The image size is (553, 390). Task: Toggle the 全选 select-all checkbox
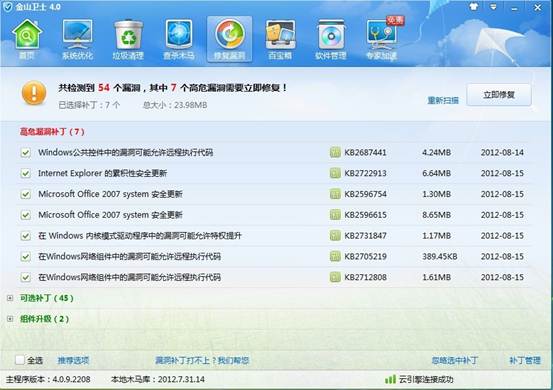click(20, 360)
